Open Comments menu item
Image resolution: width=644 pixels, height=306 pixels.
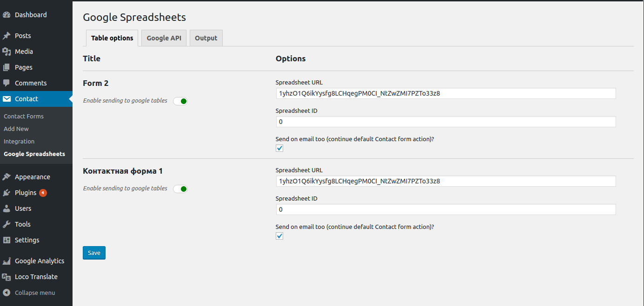(36, 83)
